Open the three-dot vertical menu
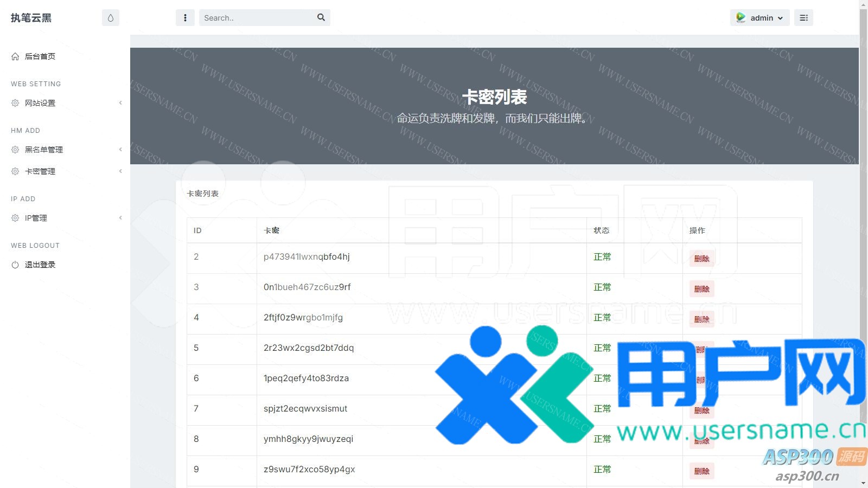Viewport: 868px width, 488px height. coord(185,18)
